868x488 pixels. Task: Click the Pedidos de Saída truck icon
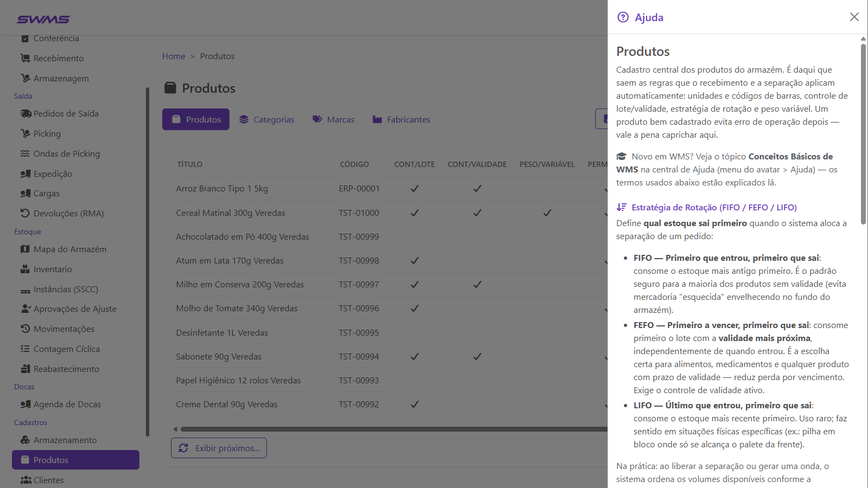click(x=25, y=113)
